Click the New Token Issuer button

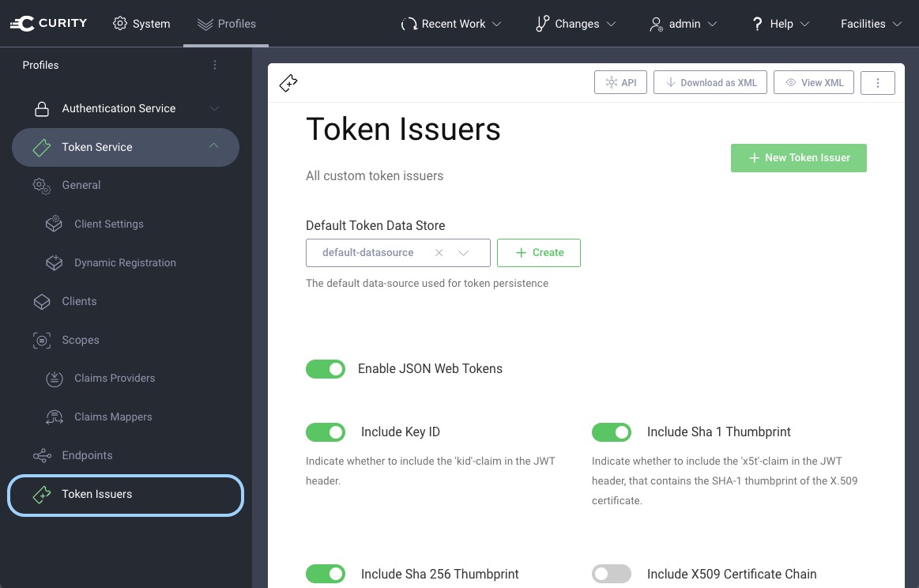(x=798, y=157)
